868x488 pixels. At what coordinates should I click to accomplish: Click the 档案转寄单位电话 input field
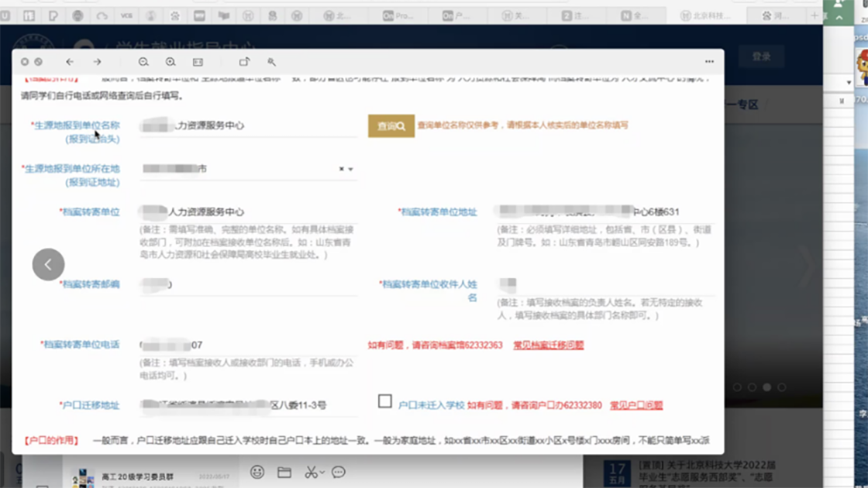[249, 345]
